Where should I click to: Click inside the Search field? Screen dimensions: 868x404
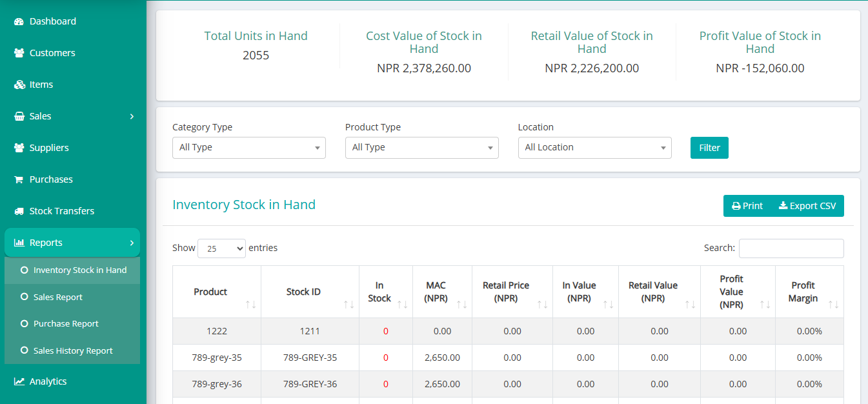(x=791, y=248)
